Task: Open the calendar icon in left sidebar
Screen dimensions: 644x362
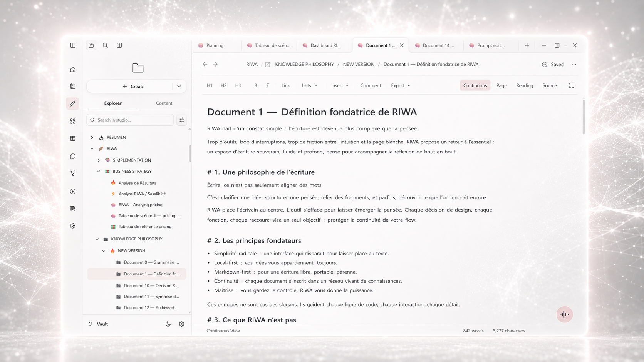Action: (x=73, y=86)
